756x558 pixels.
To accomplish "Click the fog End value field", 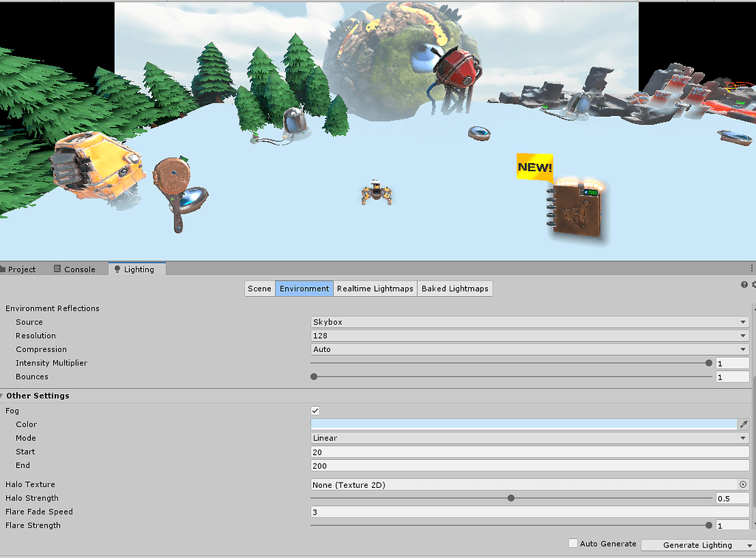I will (529, 466).
